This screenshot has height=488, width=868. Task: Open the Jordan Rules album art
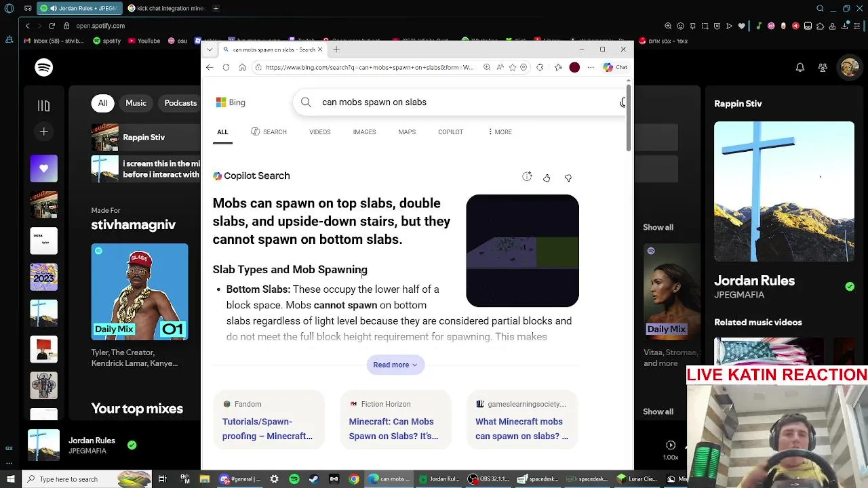[784, 191]
